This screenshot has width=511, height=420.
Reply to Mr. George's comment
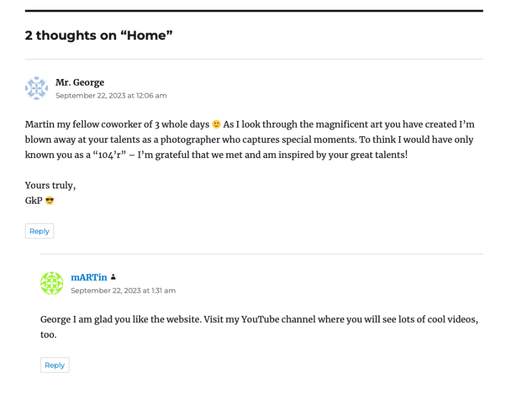click(x=40, y=231)
